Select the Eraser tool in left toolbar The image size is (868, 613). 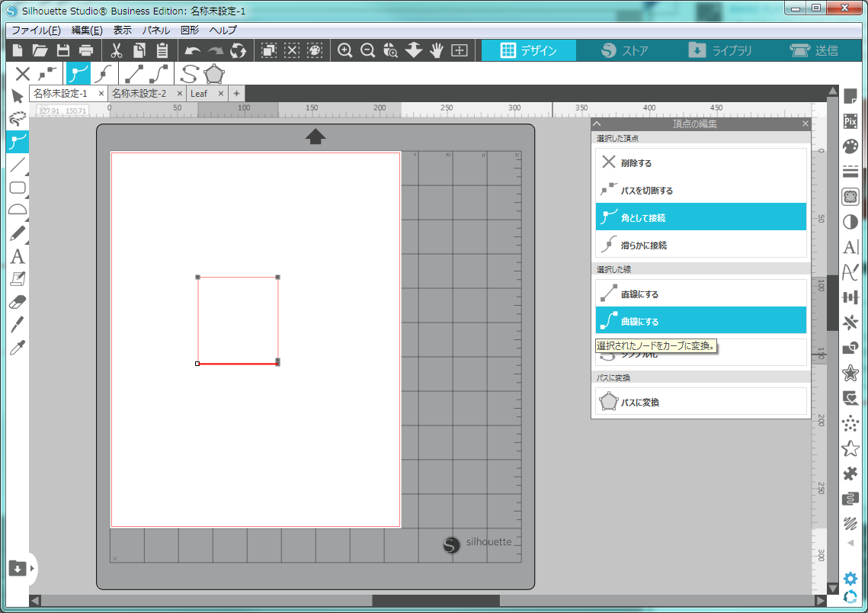[18, 302]
